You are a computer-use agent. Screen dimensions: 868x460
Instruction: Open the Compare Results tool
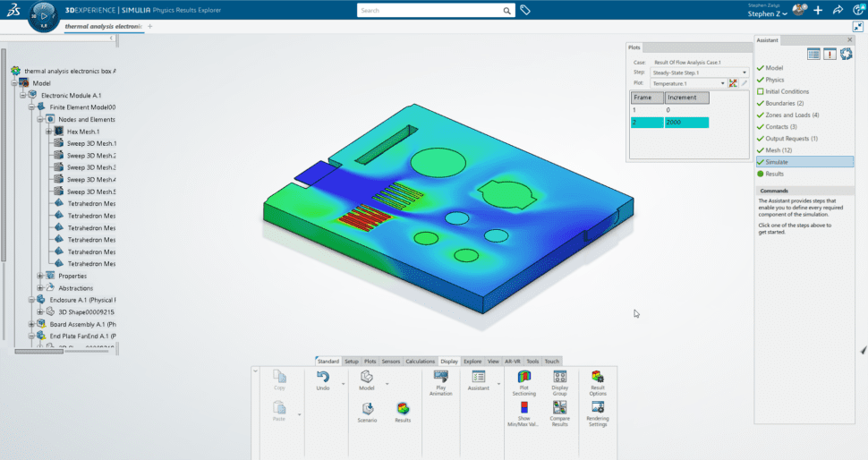(559, 408)
